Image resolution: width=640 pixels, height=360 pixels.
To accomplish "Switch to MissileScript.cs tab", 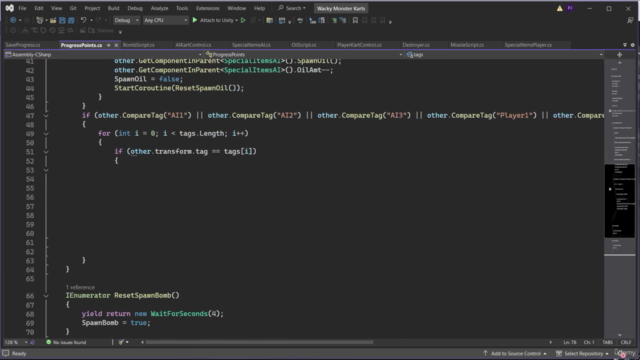I will pos(467,45).
